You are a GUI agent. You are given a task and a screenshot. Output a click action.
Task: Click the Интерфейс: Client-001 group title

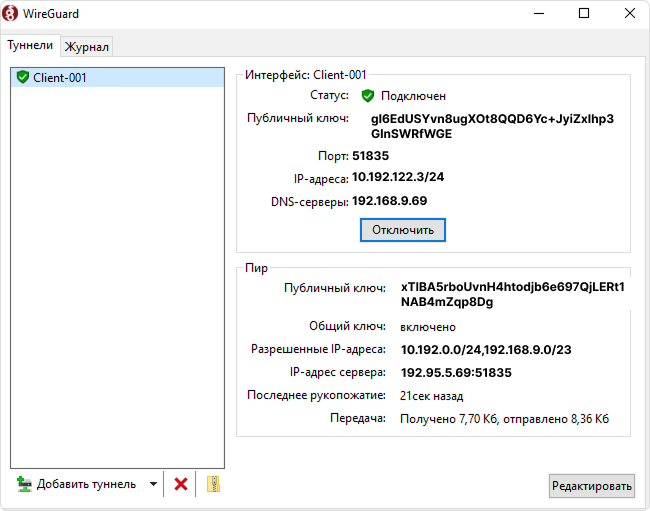point(306,75)
